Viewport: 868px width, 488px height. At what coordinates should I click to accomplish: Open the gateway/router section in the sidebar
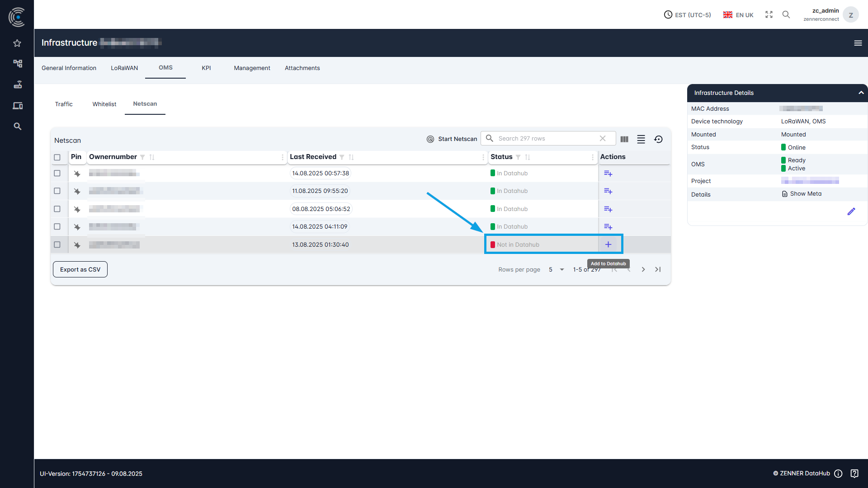(17, 84)
